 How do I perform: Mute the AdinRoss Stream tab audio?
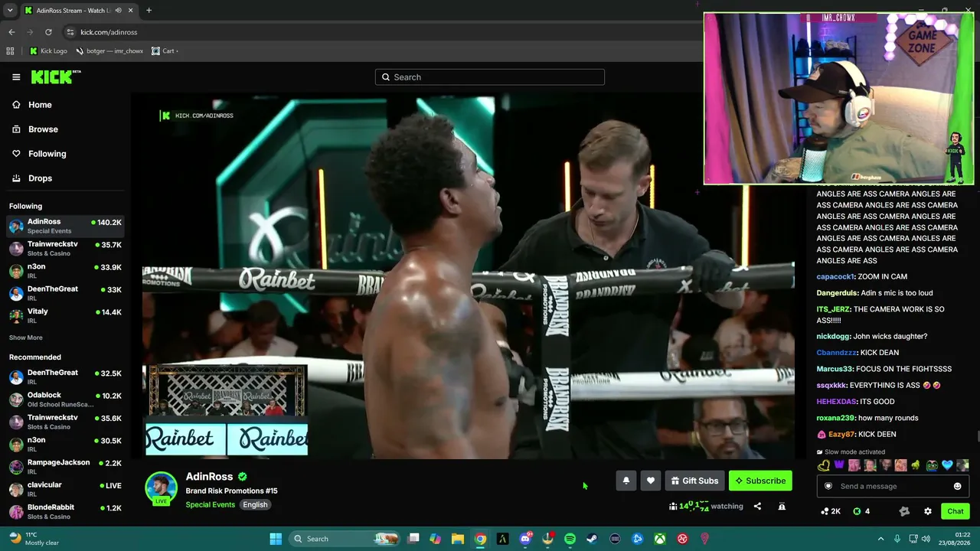118,11
